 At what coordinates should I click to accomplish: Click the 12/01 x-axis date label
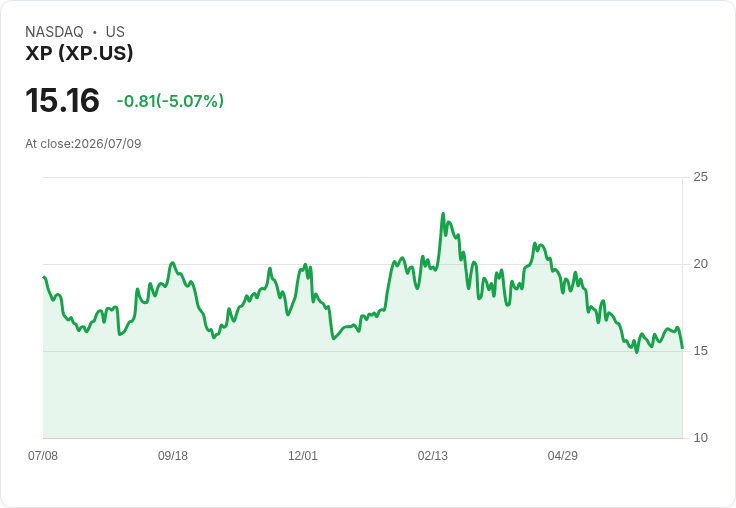click(x=303, y=455)
